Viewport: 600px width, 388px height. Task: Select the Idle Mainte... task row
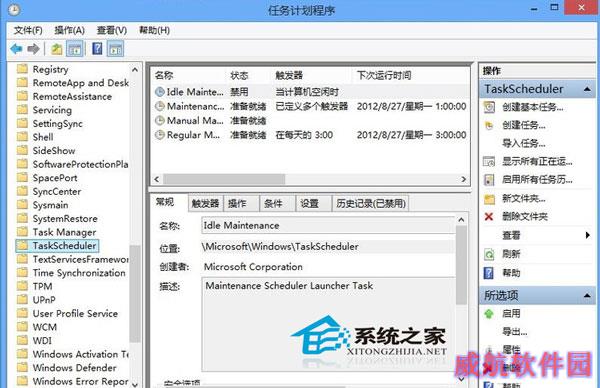pos(310,92)
